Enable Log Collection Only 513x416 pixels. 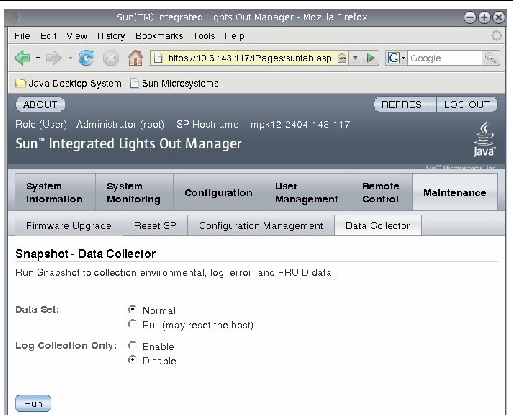(x=132, y=345)
